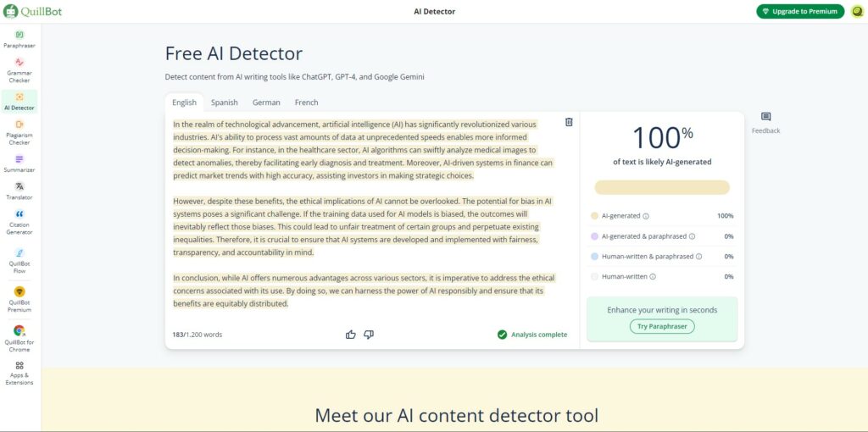Click the AI-generated percentage bar
Screen dimensions: 868x432
pyautogui.click(x=662, y=187)
